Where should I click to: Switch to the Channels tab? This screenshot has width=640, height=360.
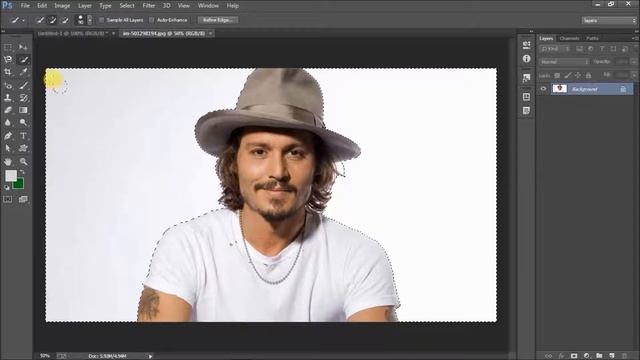click(x=569, y=38)
